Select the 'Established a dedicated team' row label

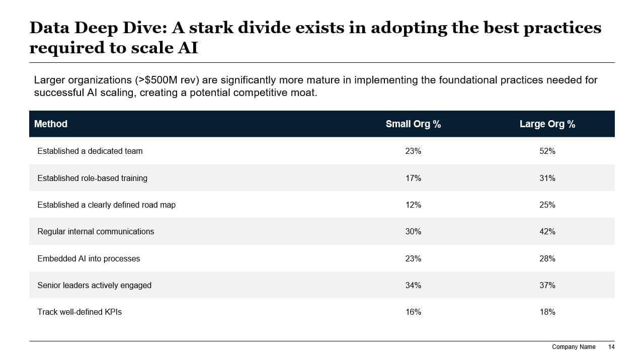90,151
